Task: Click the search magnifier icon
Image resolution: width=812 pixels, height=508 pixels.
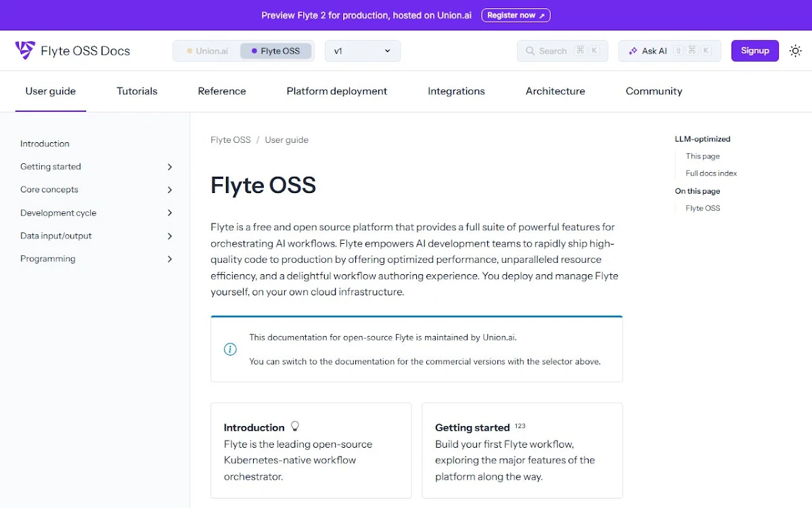Action: pos(530,51)
